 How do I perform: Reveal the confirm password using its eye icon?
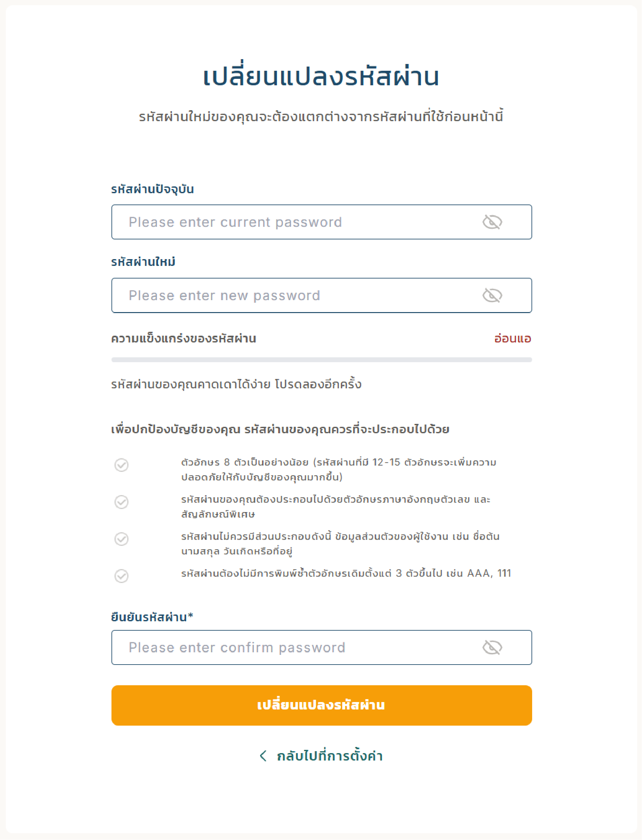pos(492,647)
